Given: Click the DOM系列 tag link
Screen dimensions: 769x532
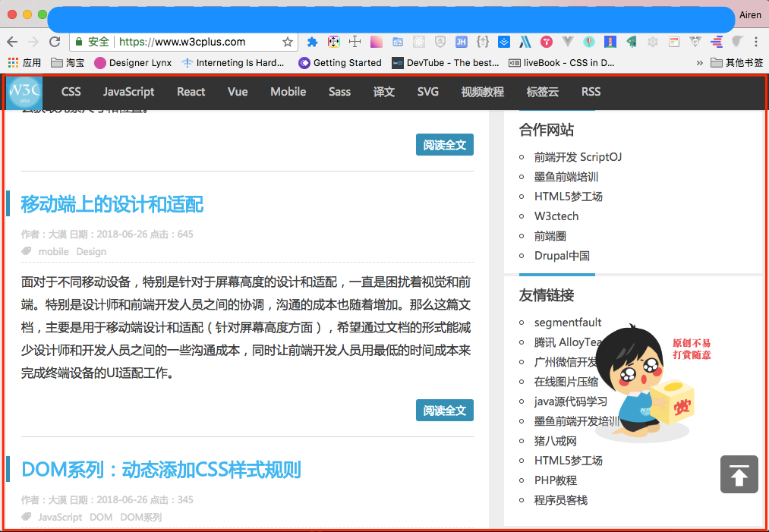Looking at the screenshot, I should (140, 517).
